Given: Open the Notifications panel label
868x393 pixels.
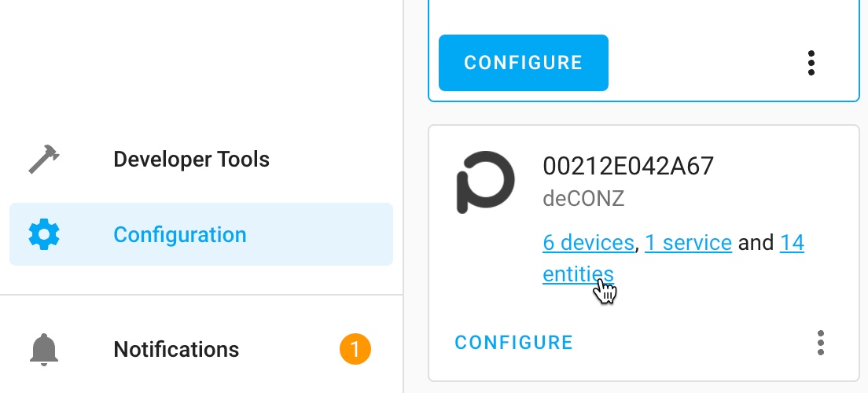Looking at the screenshot, I should [x=176, y=349].
